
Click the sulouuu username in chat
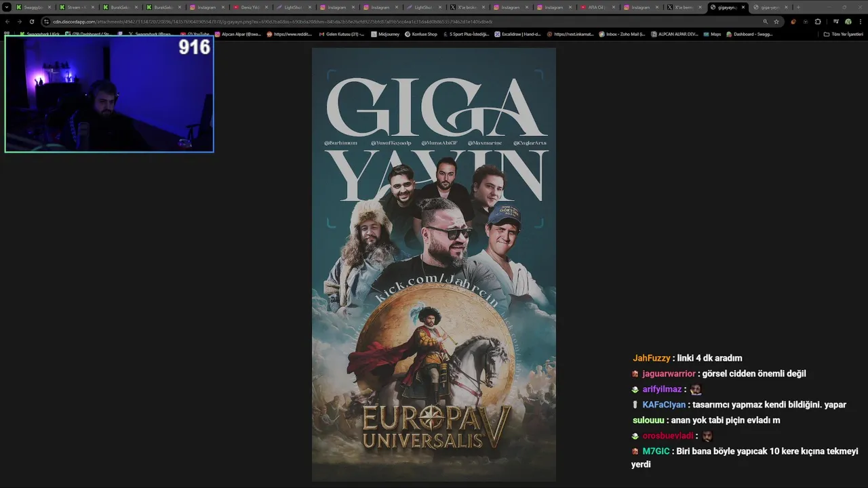click(x=648, y=420)
